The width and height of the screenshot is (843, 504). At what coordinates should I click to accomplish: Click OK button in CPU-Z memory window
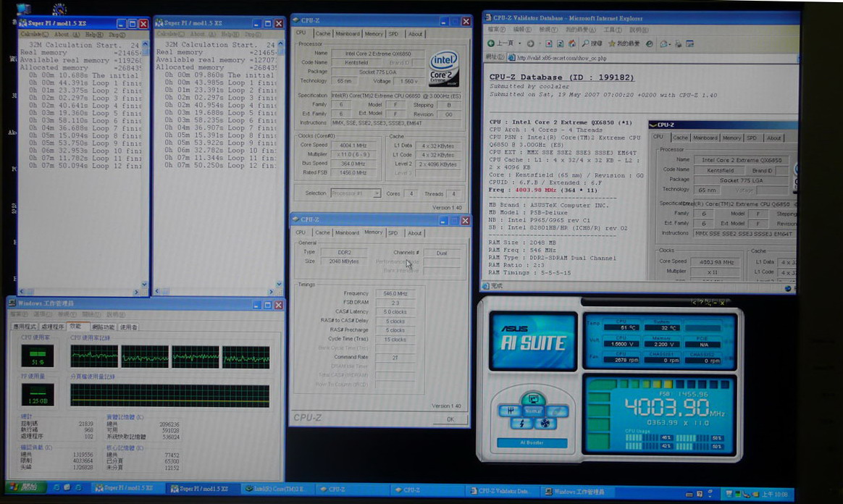[450, 419]
